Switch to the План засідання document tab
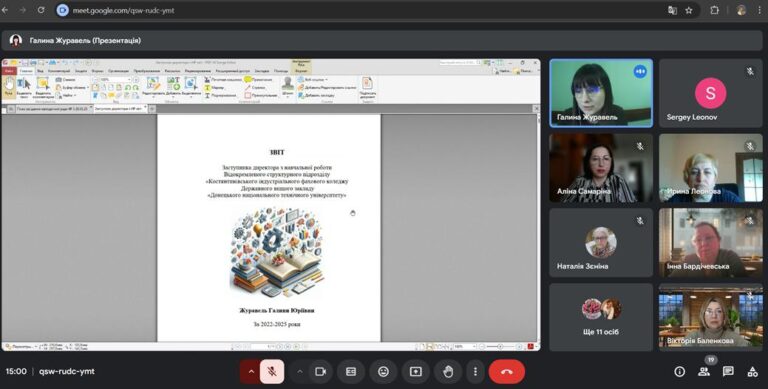 pos(52,109)
